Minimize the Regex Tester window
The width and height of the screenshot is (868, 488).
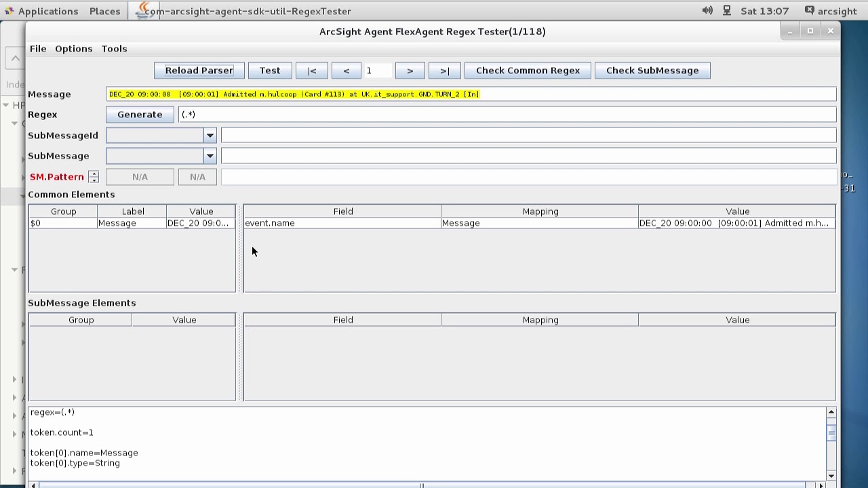(790, 31)
